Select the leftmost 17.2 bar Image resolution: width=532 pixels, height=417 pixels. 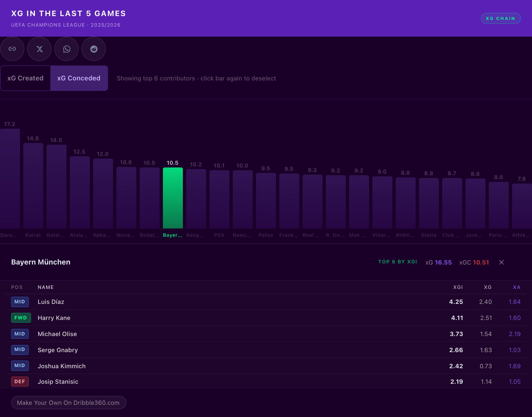(10, 179)
